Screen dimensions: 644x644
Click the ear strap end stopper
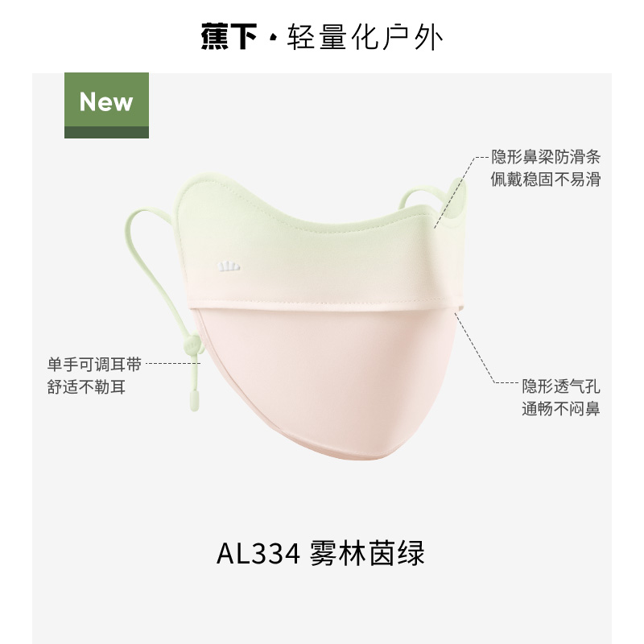coord(194,401)
